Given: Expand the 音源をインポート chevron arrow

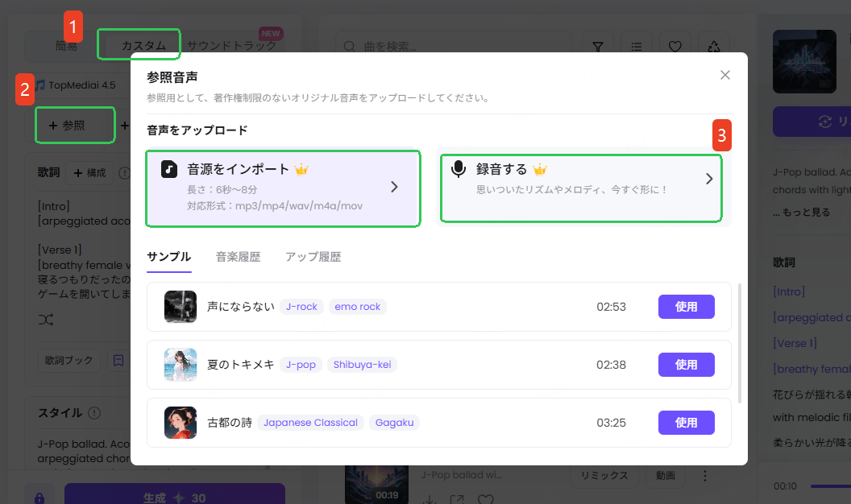Looking at the screenshot, I should [395, 187].
